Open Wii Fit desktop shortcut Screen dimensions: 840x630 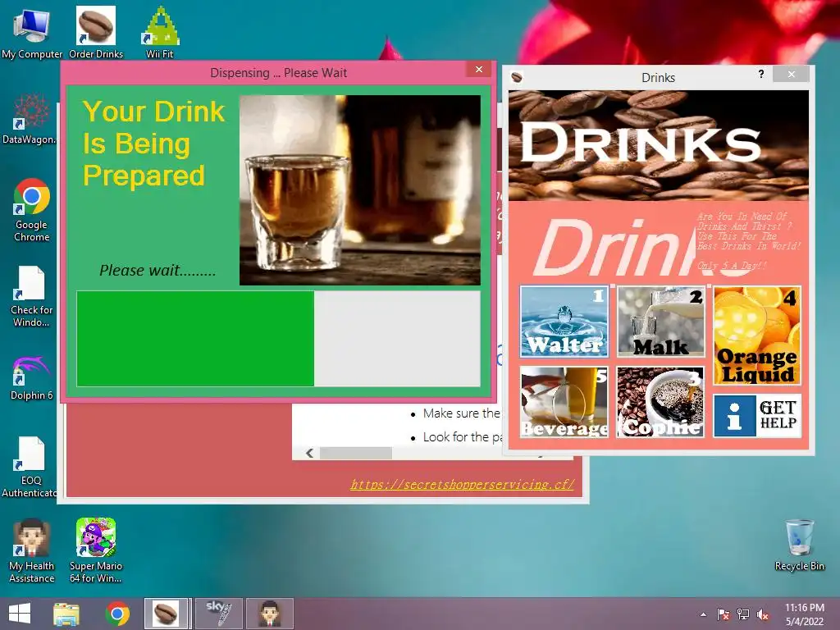(x=160, y=33)
